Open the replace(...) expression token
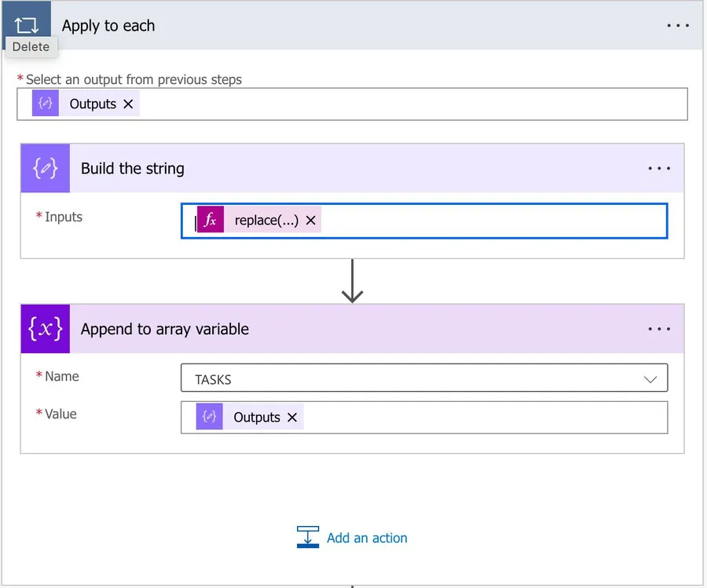This screenshot has width=707, height=588. pyautogui.click(x=266, y=221)
